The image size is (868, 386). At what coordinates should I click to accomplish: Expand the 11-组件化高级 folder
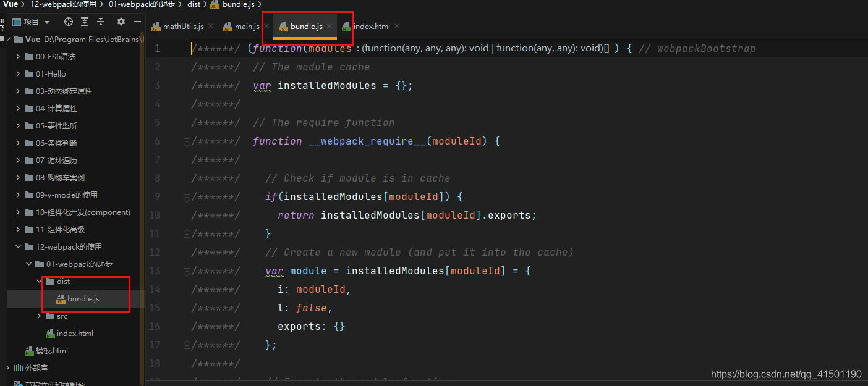point(18,229)
